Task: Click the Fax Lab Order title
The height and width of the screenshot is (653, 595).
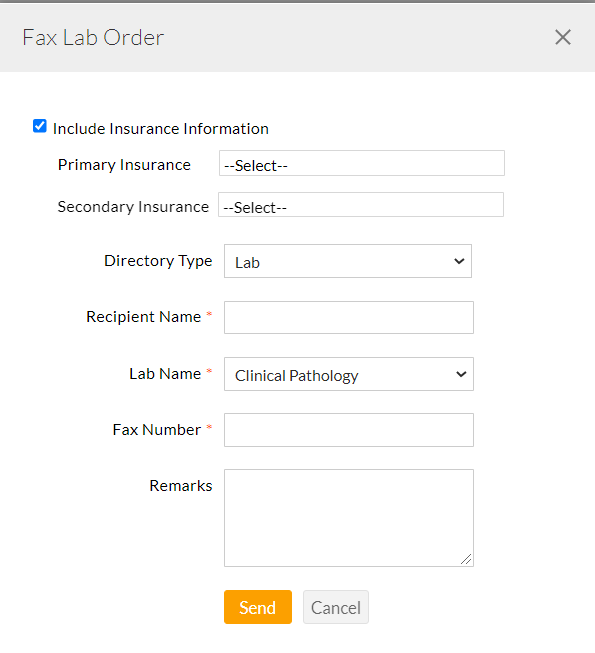Action: click(93, 37)
